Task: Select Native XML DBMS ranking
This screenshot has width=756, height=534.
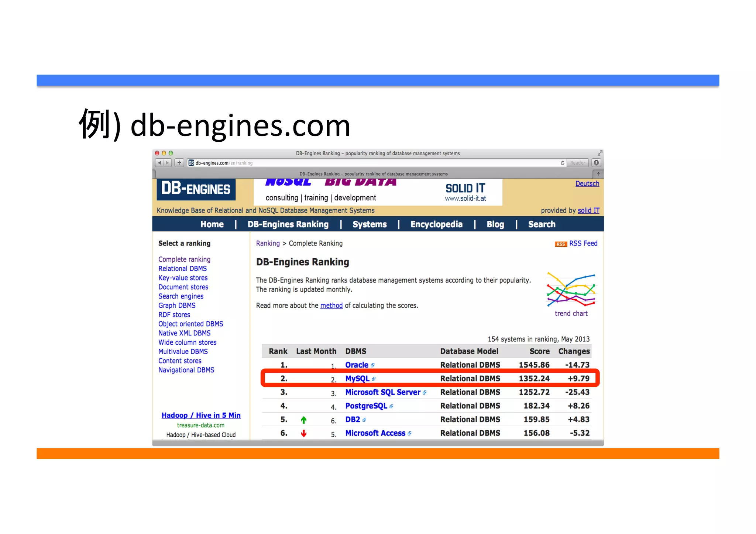Action: pyautogui.click(x=184, y=333)
